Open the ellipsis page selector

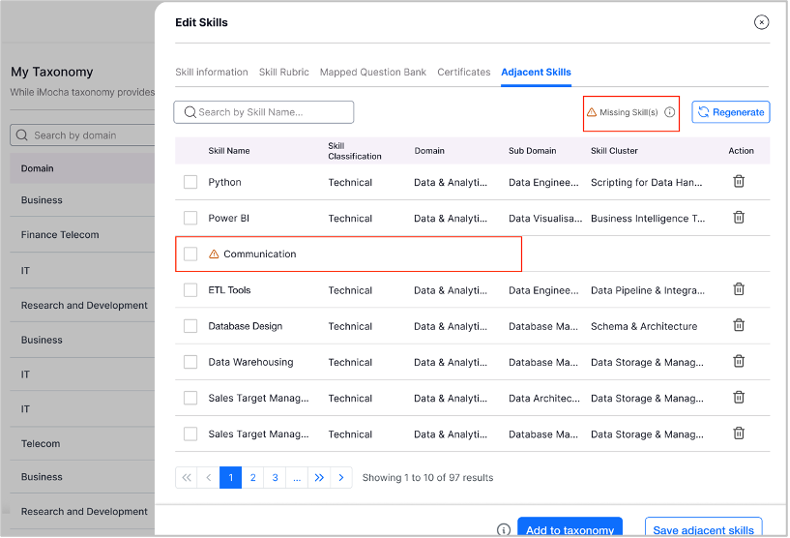click(x=297, y=478)
